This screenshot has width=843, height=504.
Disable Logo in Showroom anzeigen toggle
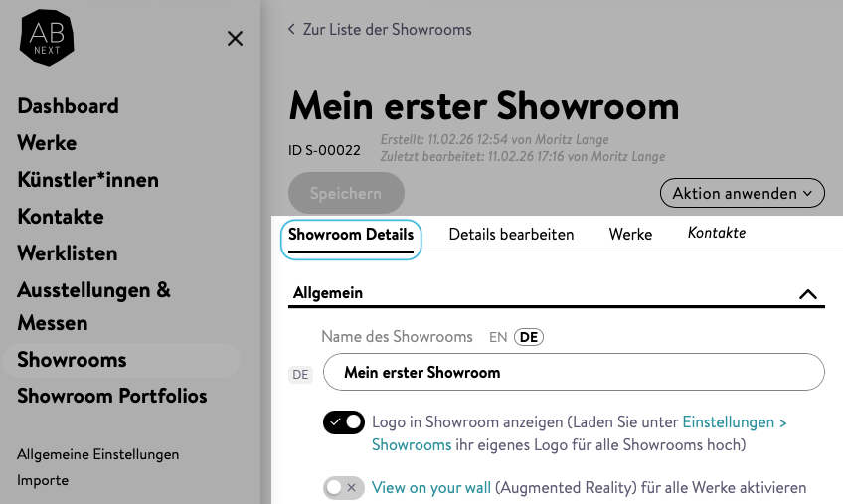343,422
